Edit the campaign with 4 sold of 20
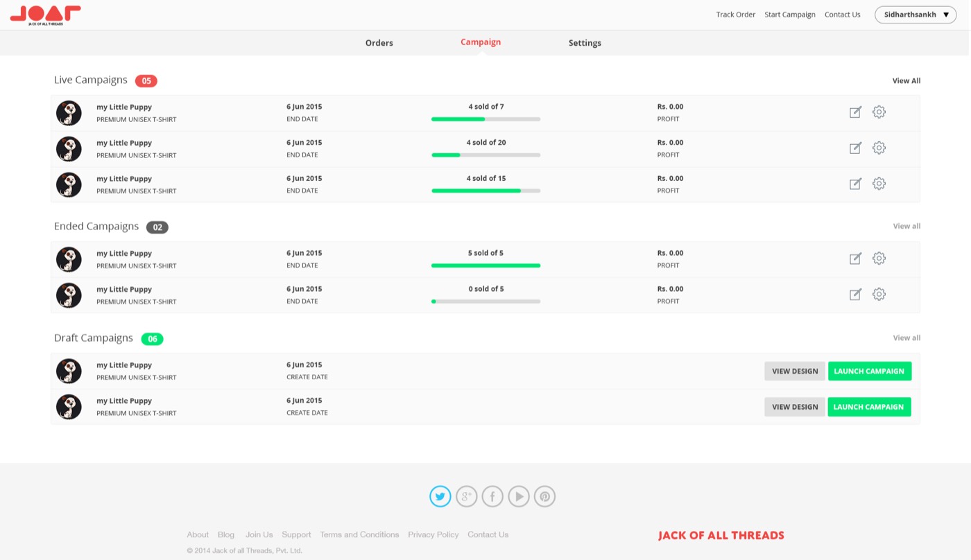This screenshot has width=971, height=560. pos(855,148)
